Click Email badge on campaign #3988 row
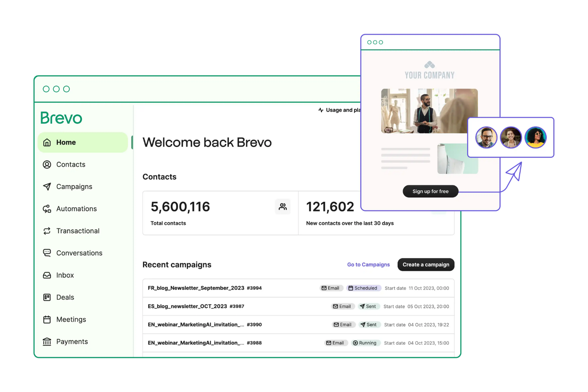The width and height of the screenshot is (588, 392). 336,343
